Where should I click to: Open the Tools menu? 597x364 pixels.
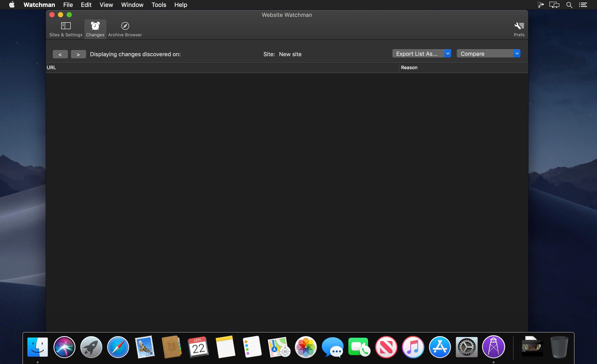[159, 5]
